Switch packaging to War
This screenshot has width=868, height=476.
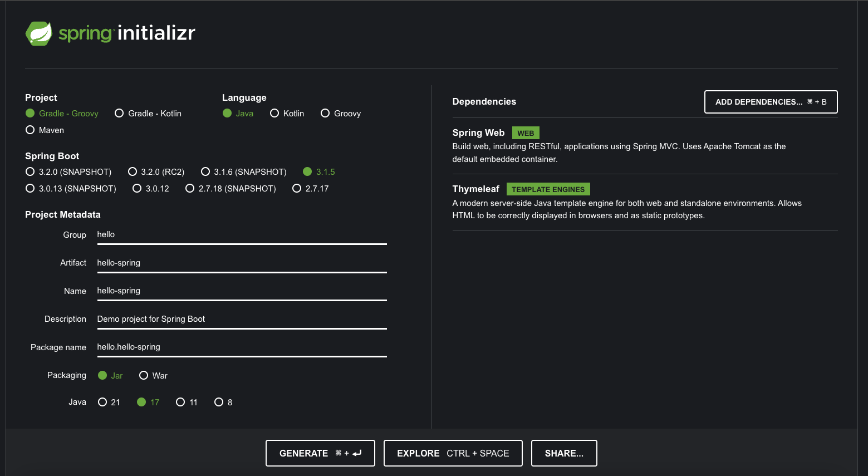153,376
